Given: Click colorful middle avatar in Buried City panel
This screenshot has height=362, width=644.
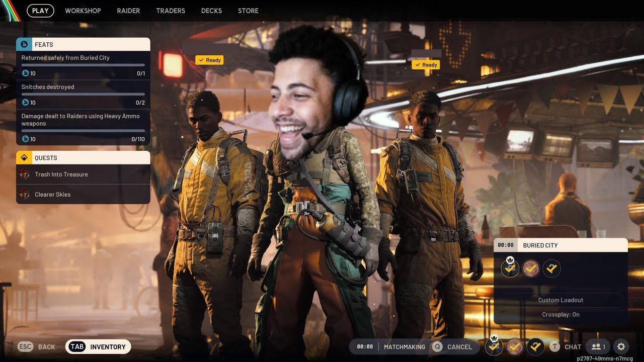Looking at the screenshot, I should (531, 268).
